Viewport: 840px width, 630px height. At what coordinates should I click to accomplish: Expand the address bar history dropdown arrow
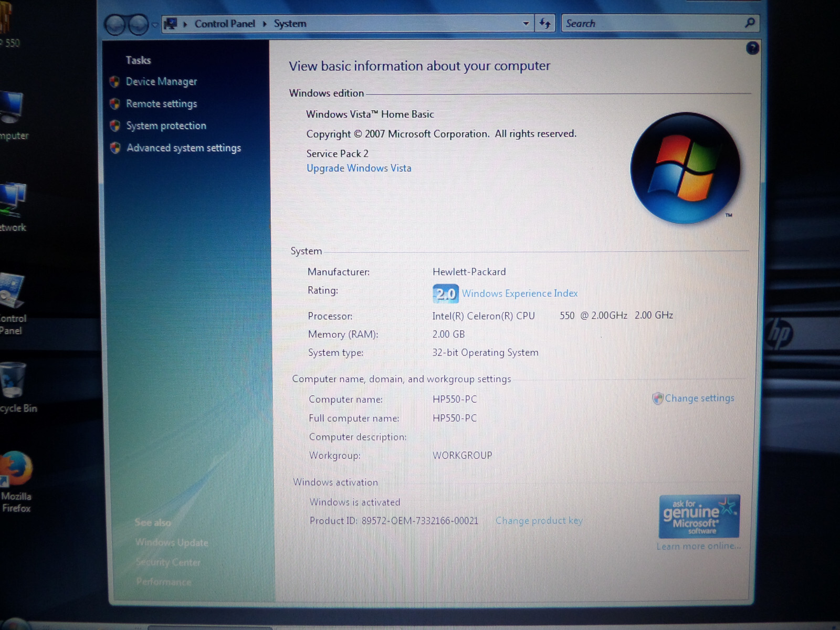click(x=526, y=24)
